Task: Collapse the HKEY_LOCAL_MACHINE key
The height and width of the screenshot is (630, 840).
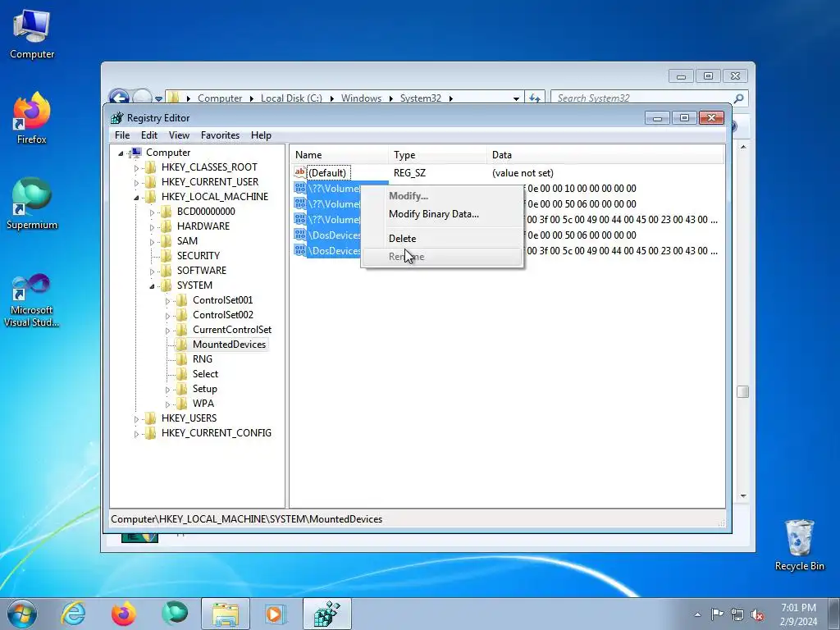Action: pyautogui.click(x=136, y=197)
